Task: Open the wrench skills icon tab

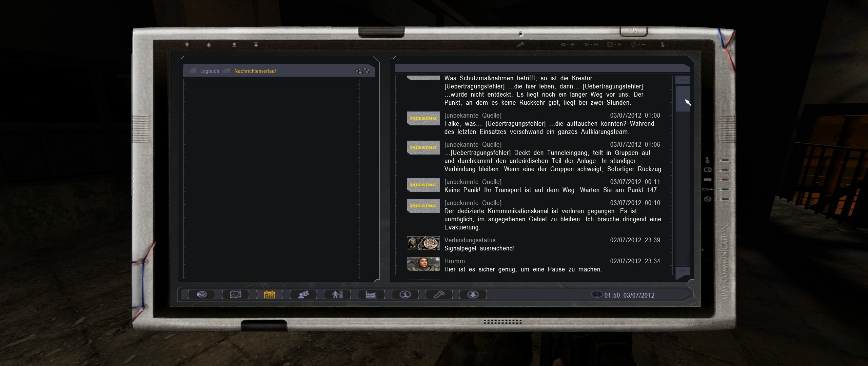Action: 439,294
